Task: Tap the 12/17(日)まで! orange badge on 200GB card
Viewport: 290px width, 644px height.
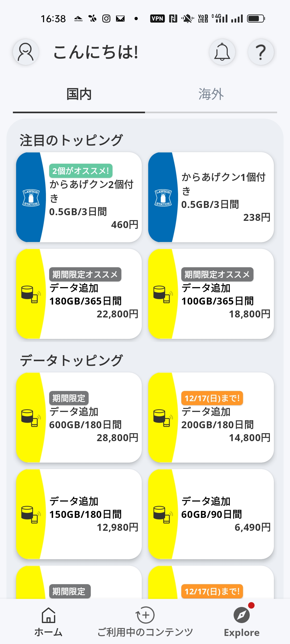Action: 212,398
